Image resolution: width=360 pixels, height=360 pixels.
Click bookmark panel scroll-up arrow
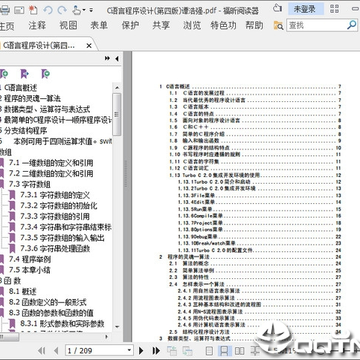point(117,88)
